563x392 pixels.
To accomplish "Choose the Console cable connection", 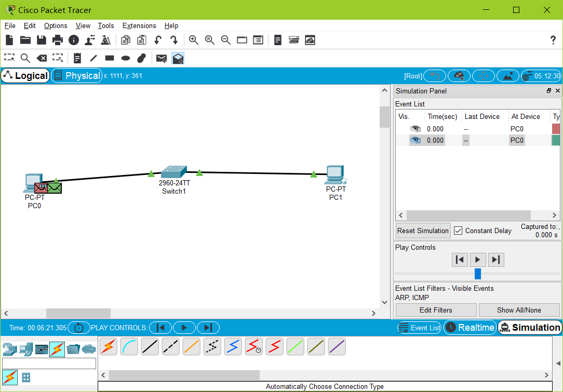I will 129,346.
